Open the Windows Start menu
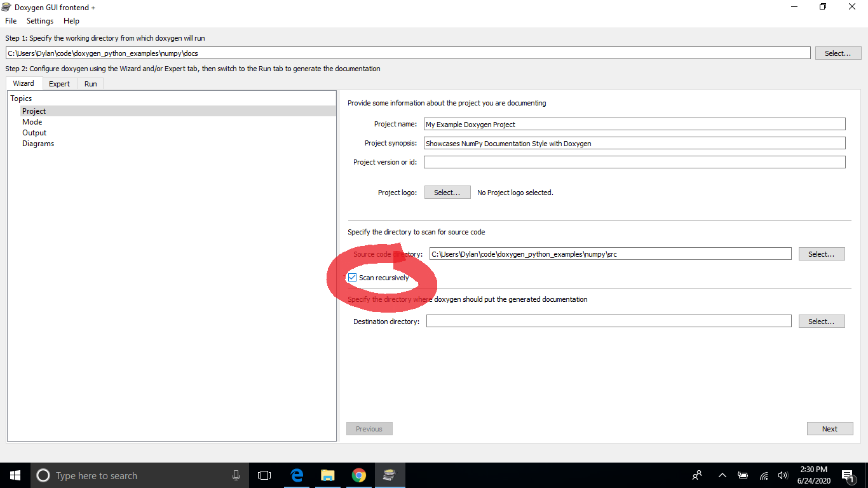This screenshot has height=488, width=868. (15, 475)
